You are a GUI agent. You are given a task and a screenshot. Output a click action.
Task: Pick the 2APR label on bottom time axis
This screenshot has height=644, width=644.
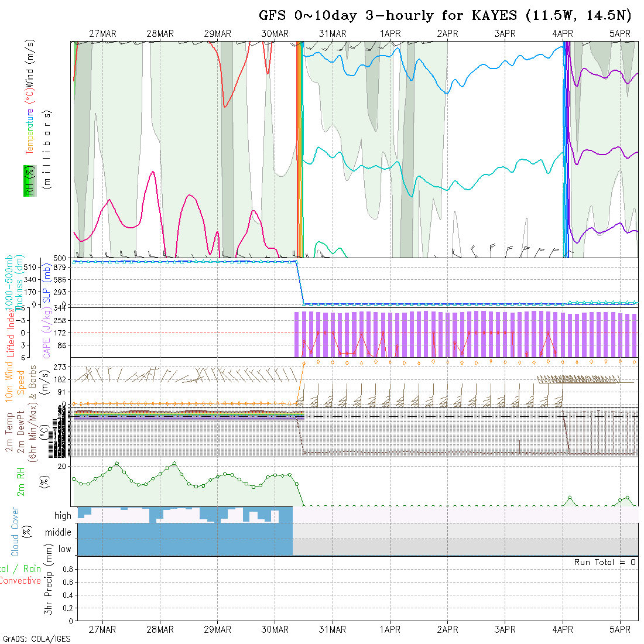point(447,629)
